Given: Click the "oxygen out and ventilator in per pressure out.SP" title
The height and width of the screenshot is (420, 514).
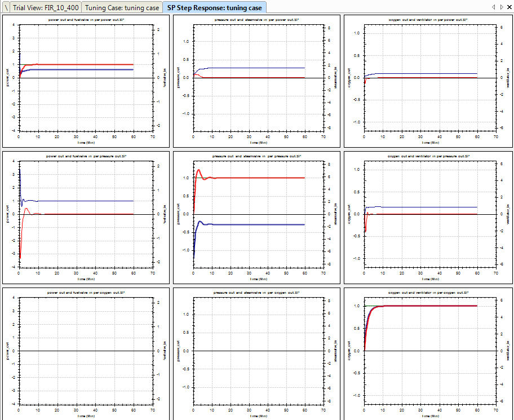Looking at the screenshot, I should [430, 156].
